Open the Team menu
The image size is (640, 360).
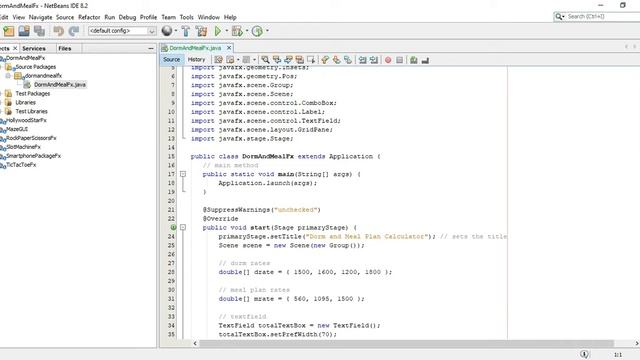[168, 17]
